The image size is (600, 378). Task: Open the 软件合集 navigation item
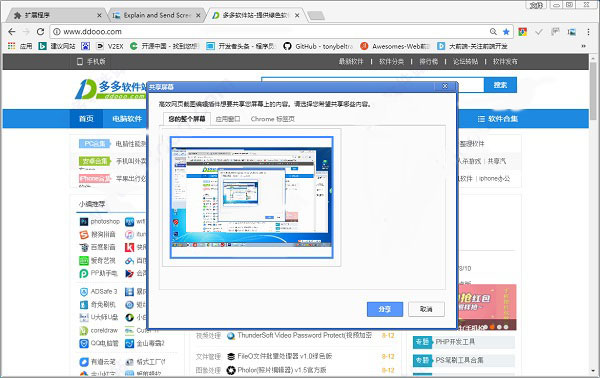(497, 119)
